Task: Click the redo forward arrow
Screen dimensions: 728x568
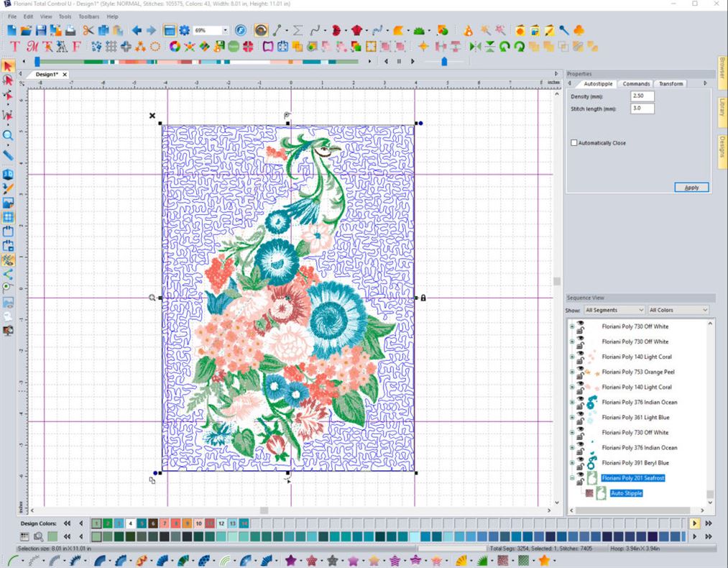Action: (150, 30)
